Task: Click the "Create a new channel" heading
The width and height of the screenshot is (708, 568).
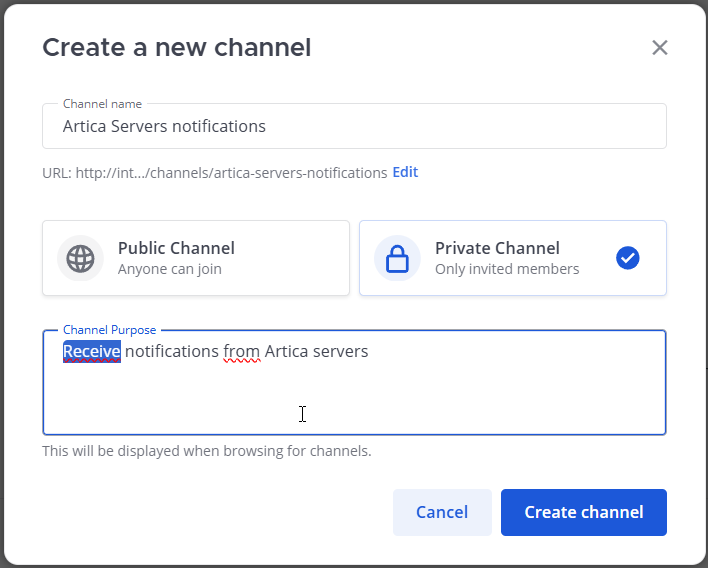Action: point(176,47)
